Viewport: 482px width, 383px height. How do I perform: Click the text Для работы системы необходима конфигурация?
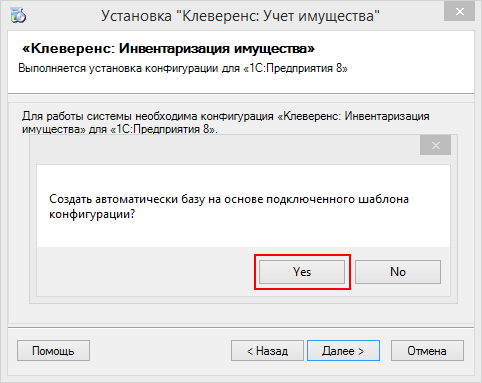[148, 116]
